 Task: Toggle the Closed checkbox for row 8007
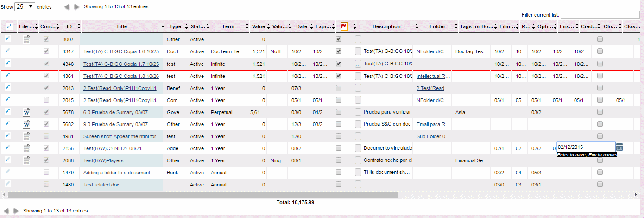600,39
